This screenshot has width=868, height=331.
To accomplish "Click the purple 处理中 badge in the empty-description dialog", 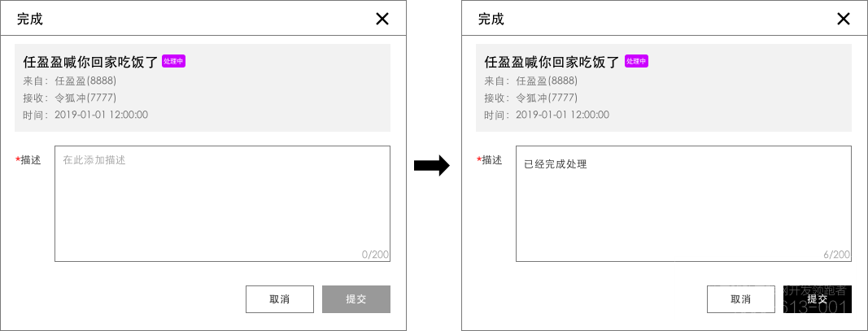I will (173, 61).
